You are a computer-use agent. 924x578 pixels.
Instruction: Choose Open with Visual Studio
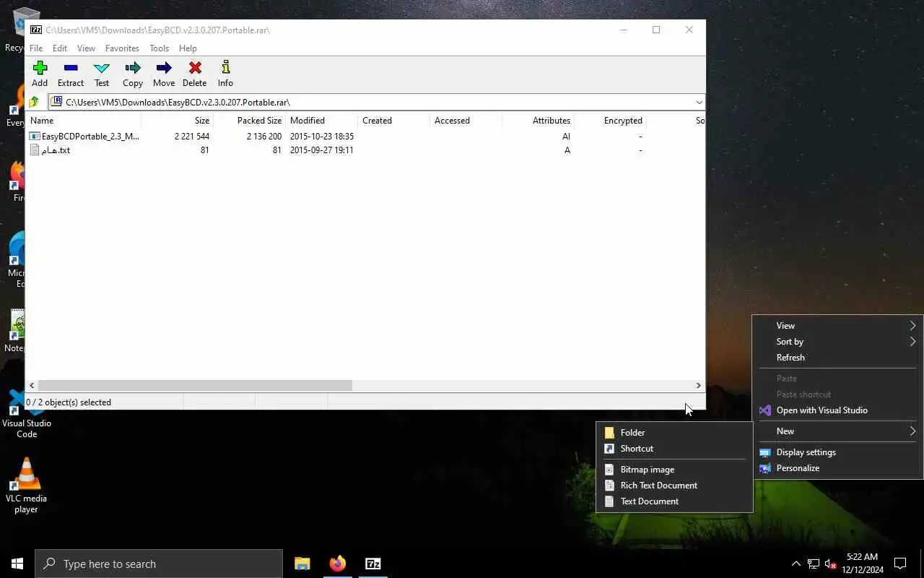pyautogui.click(x=837, y=410)
